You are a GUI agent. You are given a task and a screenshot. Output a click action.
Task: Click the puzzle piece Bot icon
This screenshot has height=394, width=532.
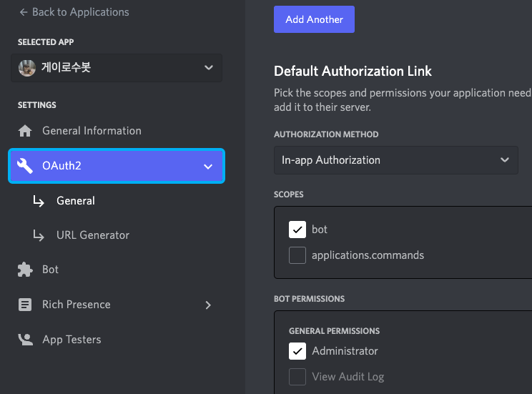(x=25, y=270)
